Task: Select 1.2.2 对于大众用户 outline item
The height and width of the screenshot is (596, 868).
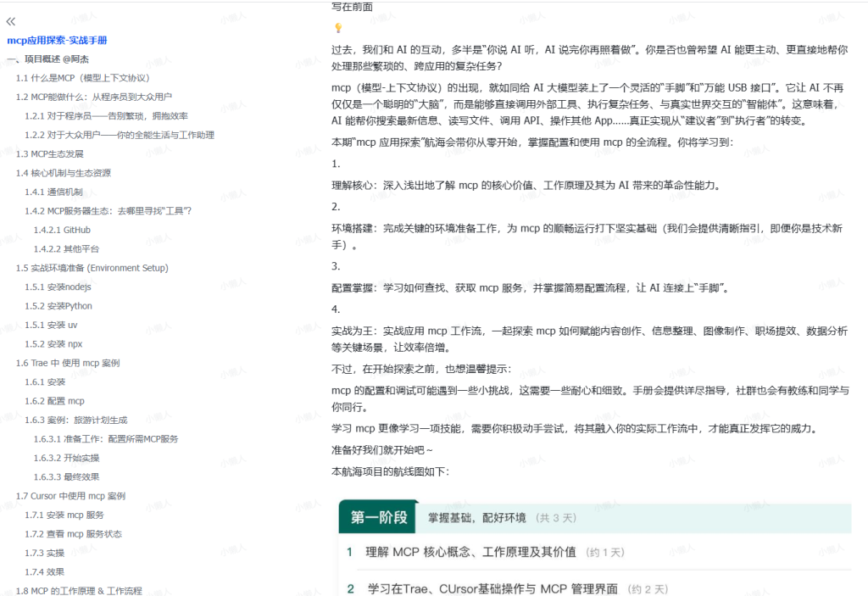Action: 119,135
